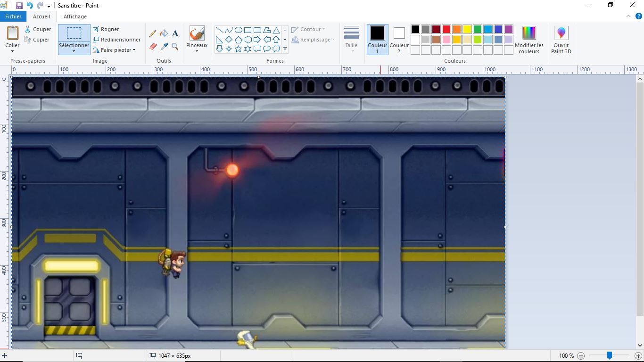Image resolution: width=644 pixels, height=362 pixels.
Task: Choose the Diamond shape
Action: [x=229, y=40]
